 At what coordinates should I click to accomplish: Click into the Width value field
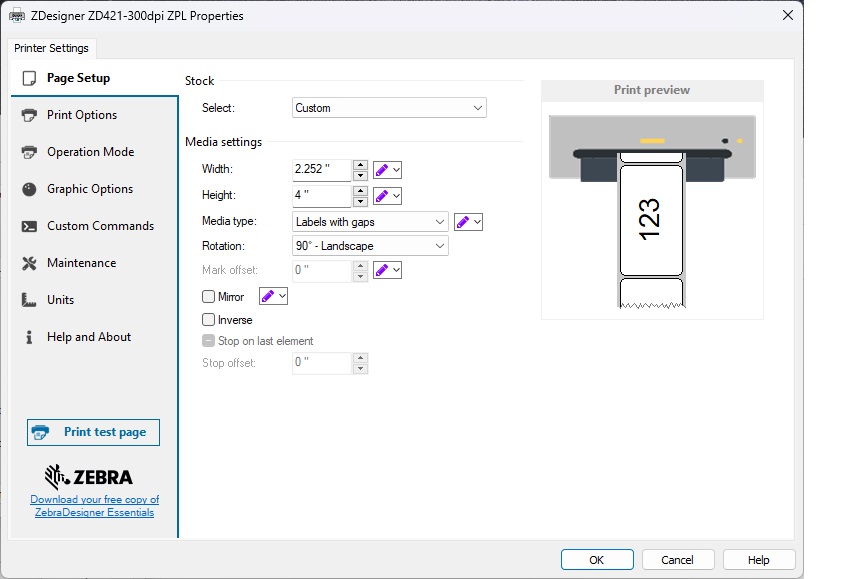coord(322,170)
